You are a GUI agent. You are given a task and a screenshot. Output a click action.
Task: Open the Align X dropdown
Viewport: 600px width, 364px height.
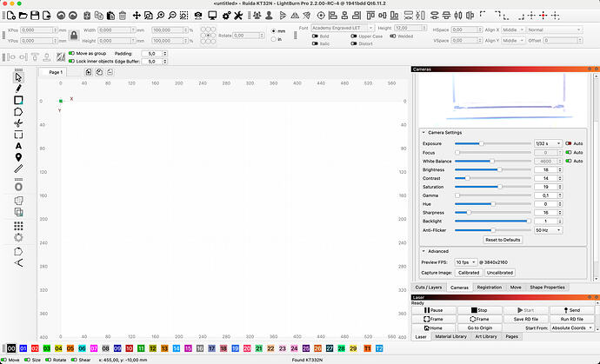[x=513, y=30]
